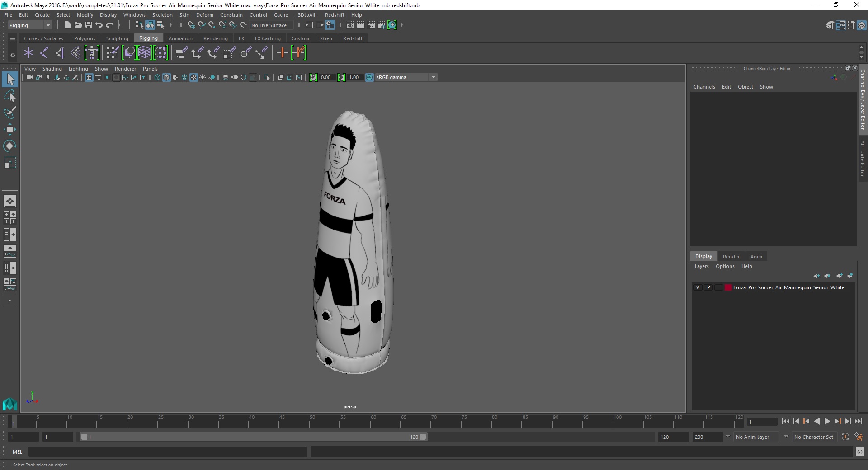The image size is (868, 470).
Task: Click the Forza layer red color swatch
Action: (728, 287)
